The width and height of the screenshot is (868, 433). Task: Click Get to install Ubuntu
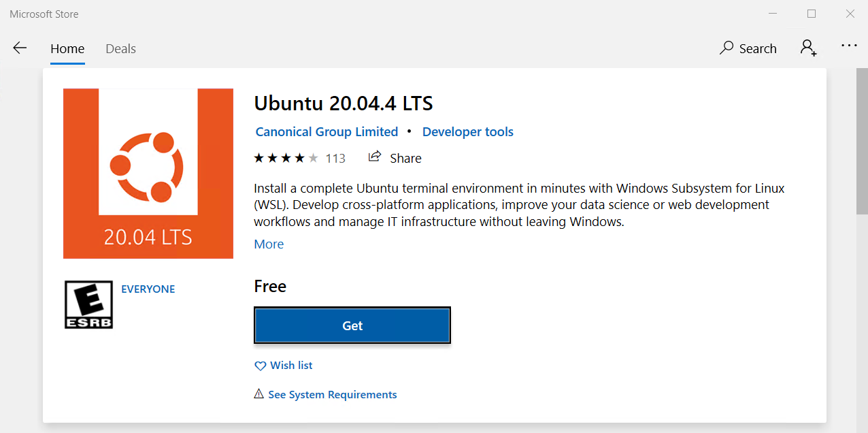click(352, 325)
